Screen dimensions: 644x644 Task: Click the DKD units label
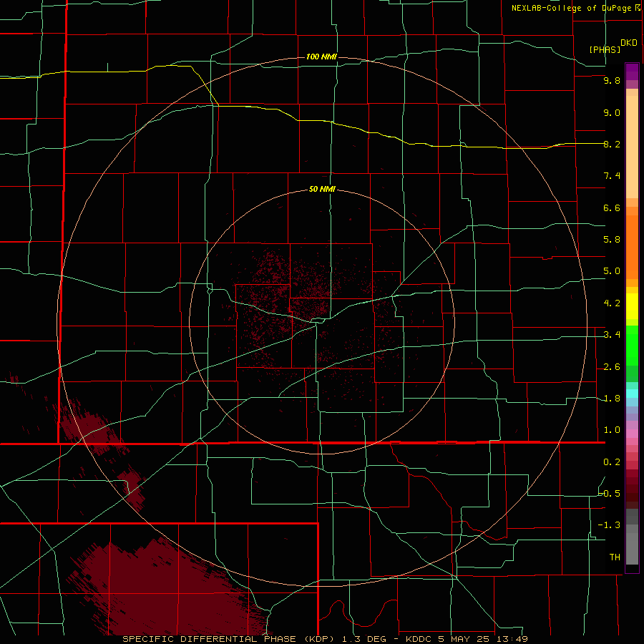point(628,43)
